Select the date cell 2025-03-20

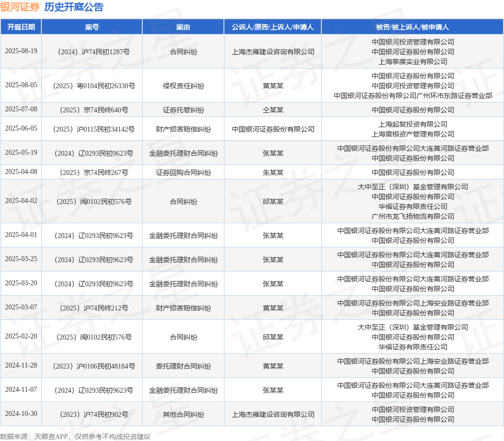(21, 283)
